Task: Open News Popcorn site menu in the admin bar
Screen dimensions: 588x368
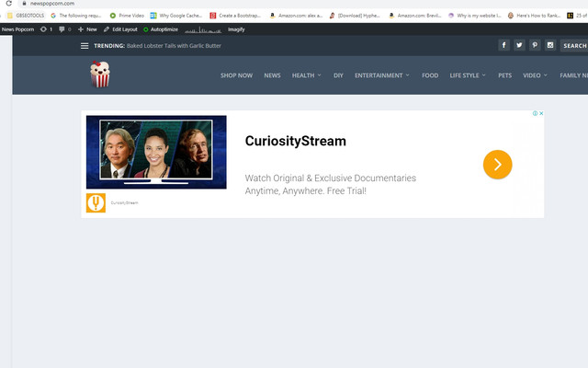Action: point(17,29)
